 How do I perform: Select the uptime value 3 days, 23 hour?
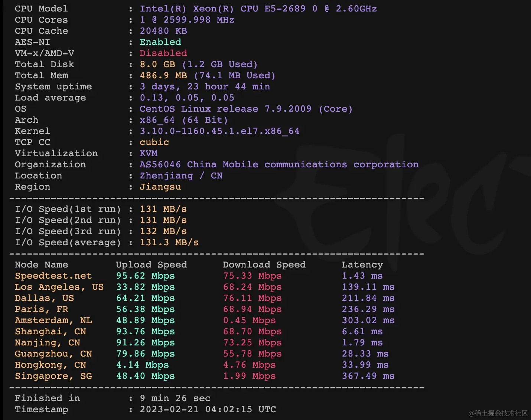click(205, 86)
